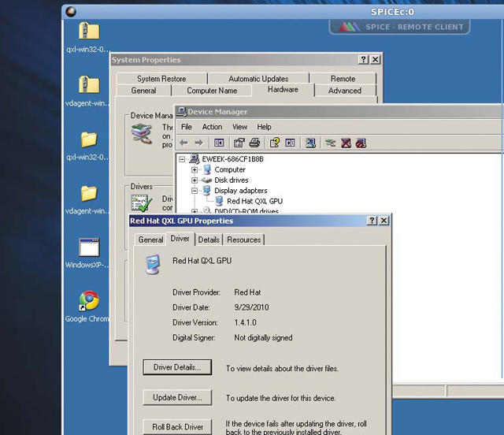504x435 pixels.
Task: Click the green Update Driver toolbar icon
Action: pyautogui.click(x=331, y=143)
